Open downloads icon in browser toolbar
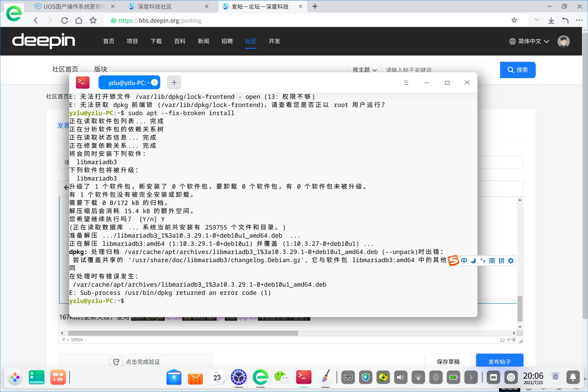Image resolution: width=588 pixels, height=392 pixels. pos(551,20)
